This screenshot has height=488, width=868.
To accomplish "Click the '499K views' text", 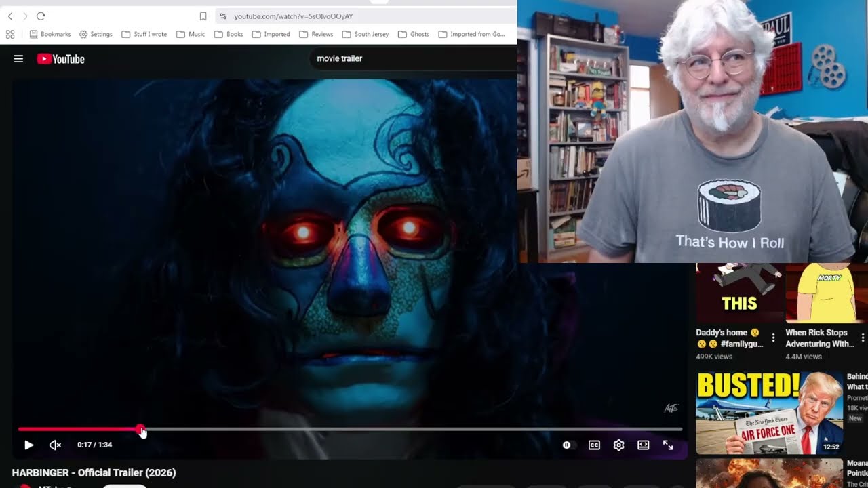I will point(714,357).
